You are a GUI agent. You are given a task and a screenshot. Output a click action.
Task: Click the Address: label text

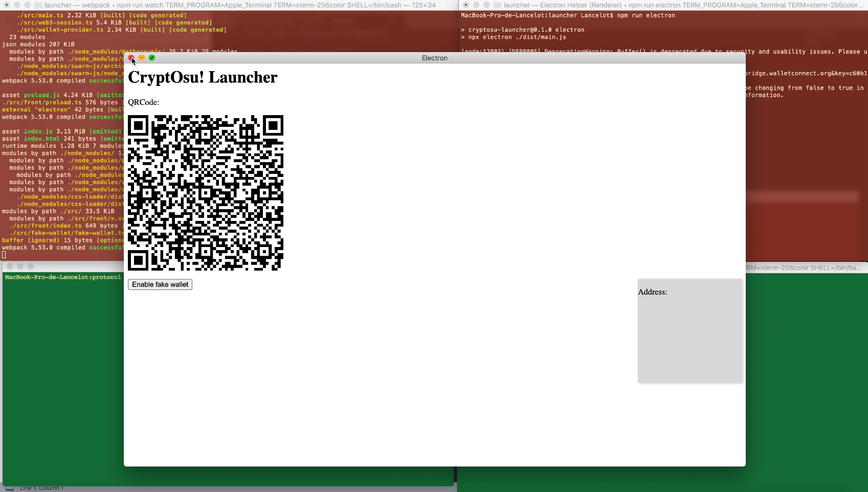click(652, 292)
